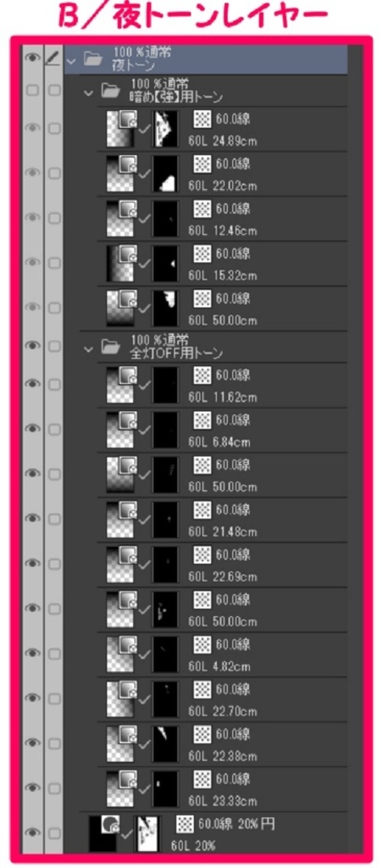Hide the 夜トーン folder with its eye icon

tap(34, 58)
